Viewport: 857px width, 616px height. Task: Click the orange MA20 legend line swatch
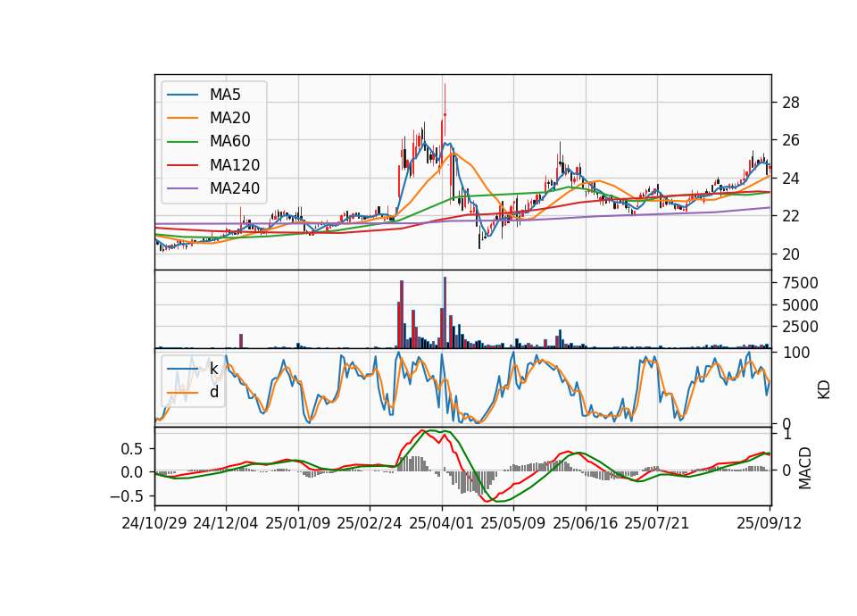point(182,118)
